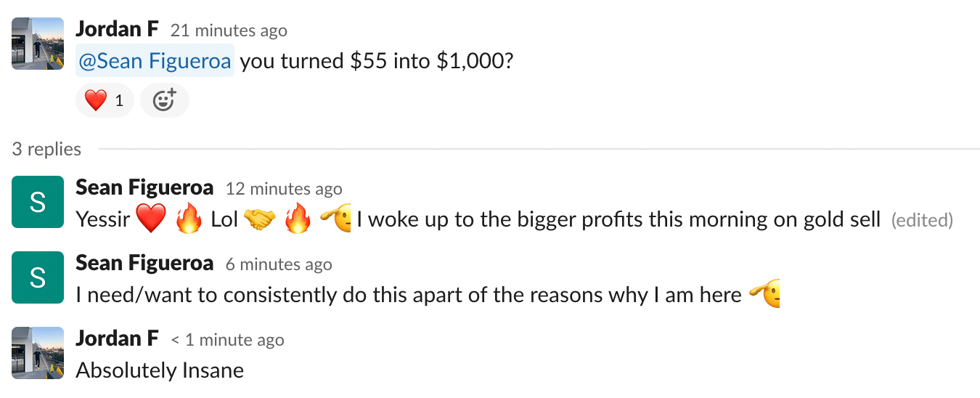Click the saluting face emoji before "I woke up"

pos(336,219)
